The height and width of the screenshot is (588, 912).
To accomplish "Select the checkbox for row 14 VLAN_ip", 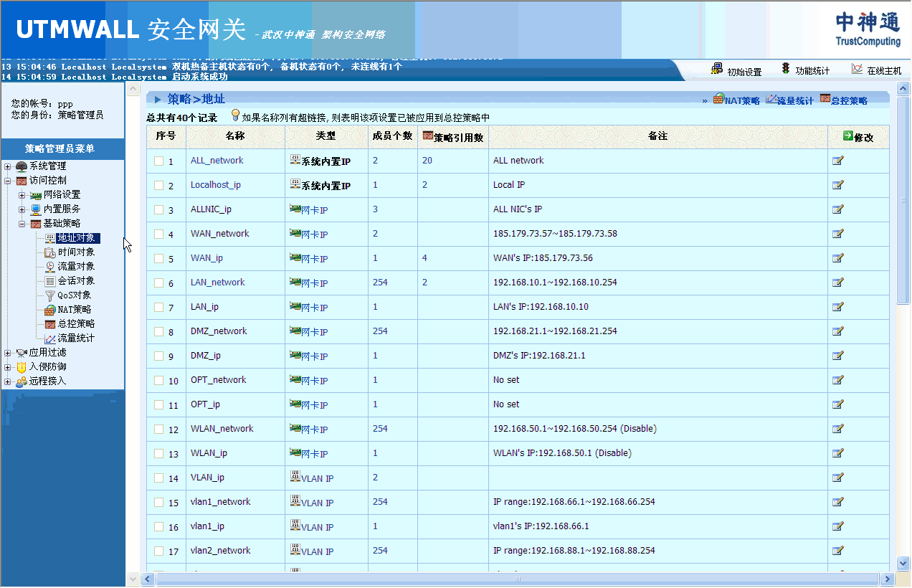I will click(158, 478).
